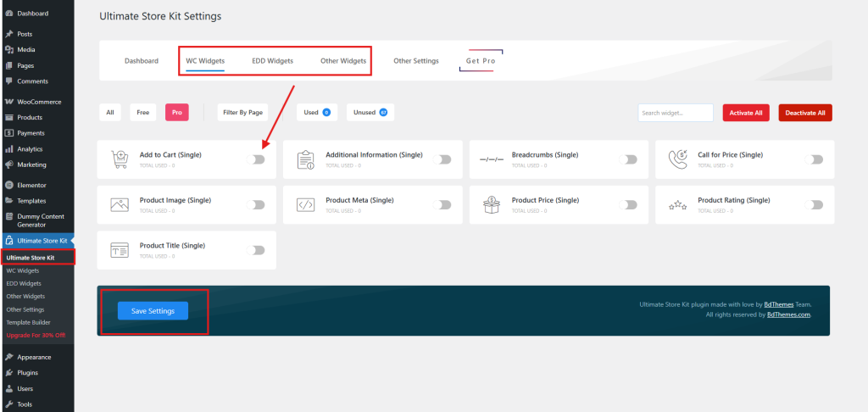Click the Product Title widget icon
868x412 pixels.
120,250
